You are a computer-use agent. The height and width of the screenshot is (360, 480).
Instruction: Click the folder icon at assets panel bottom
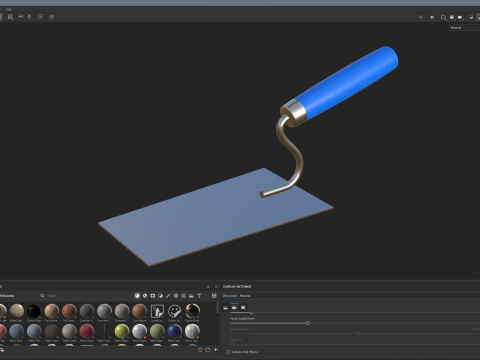point(208,350)
